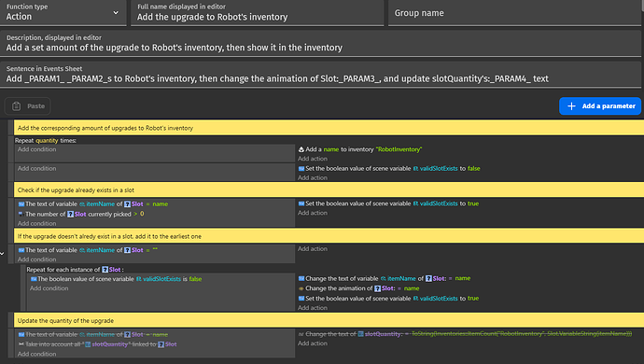Click Add condition in the Repeat quantity event

[37, 149]
